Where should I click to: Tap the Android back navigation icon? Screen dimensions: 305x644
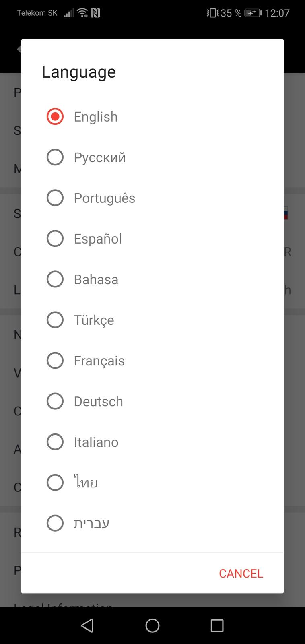[x=87, y=625]
